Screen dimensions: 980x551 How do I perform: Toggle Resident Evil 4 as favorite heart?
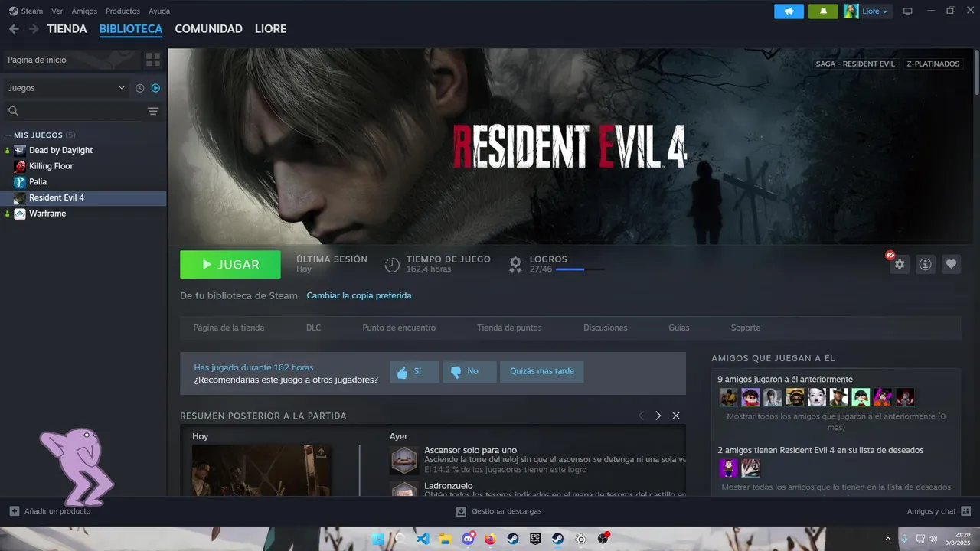(951, 264)
